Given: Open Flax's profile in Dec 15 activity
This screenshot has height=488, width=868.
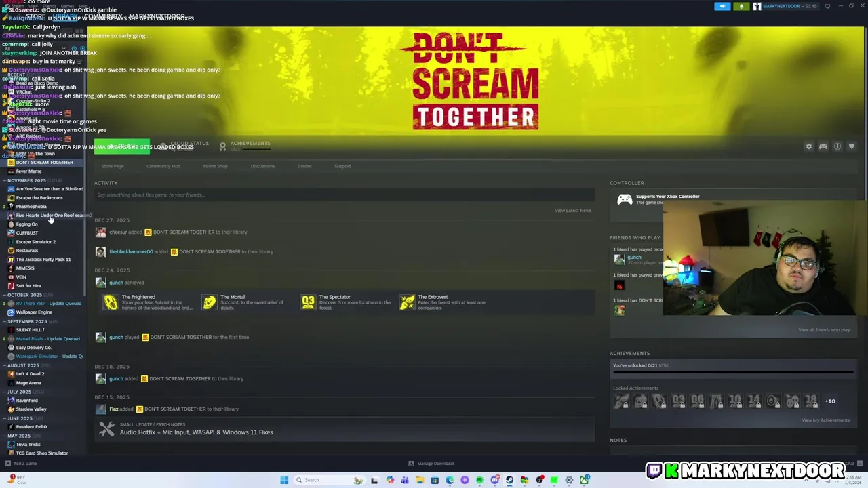Looking at the screenshot, I should coord(114,409).
